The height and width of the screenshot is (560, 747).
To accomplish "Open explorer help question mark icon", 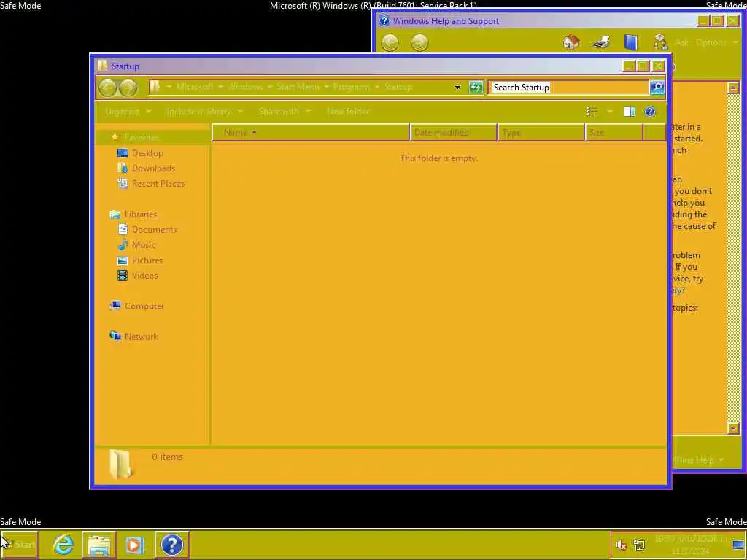I will [650, 112].
